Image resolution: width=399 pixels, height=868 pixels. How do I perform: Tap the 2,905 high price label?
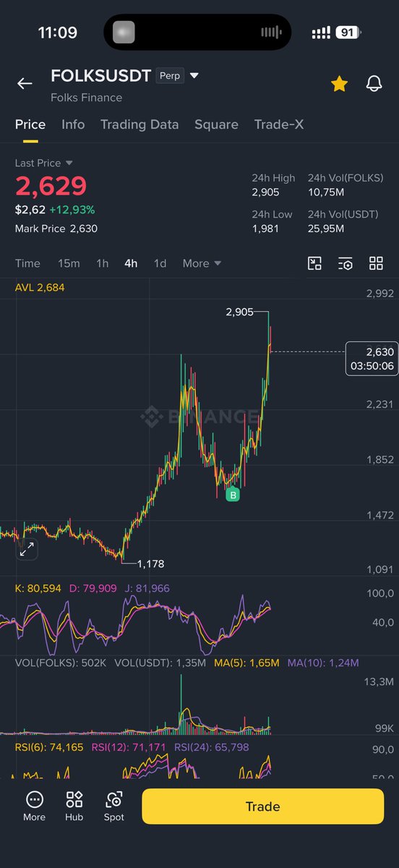pyautogui.click(x=239, y=312)
